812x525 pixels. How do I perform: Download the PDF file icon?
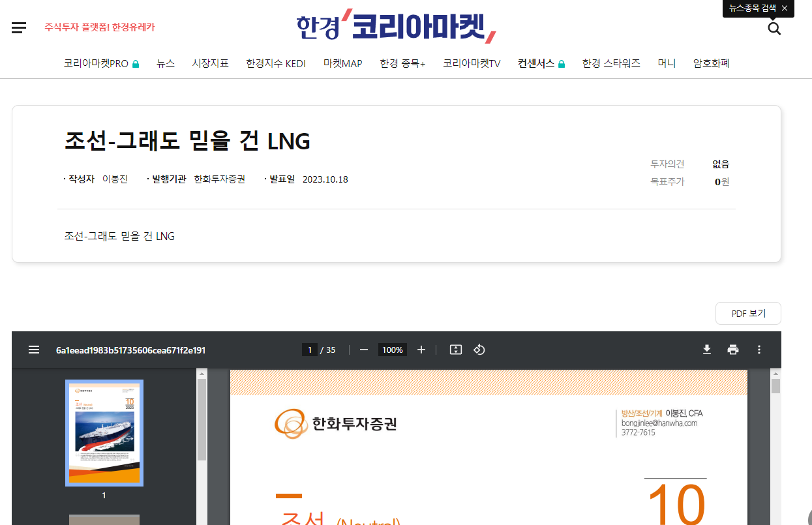pyautogui.click(x=707, y=350)
